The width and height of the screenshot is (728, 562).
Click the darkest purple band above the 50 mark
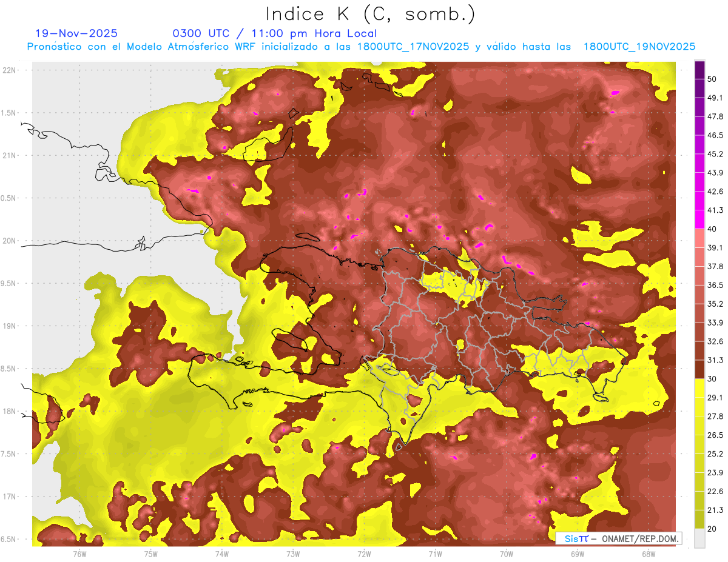click(699, 70)
